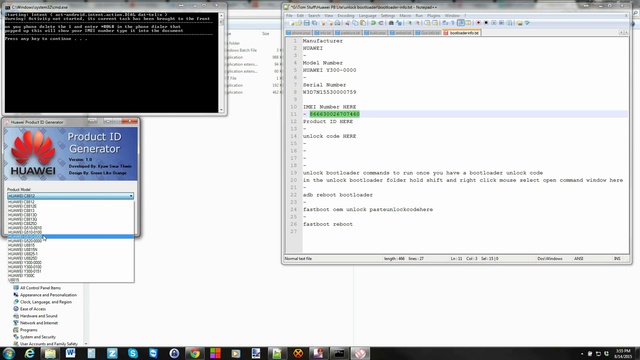
Task: Select HUAWEI Y300-0000 in the model list
Action: click(71, 262)
